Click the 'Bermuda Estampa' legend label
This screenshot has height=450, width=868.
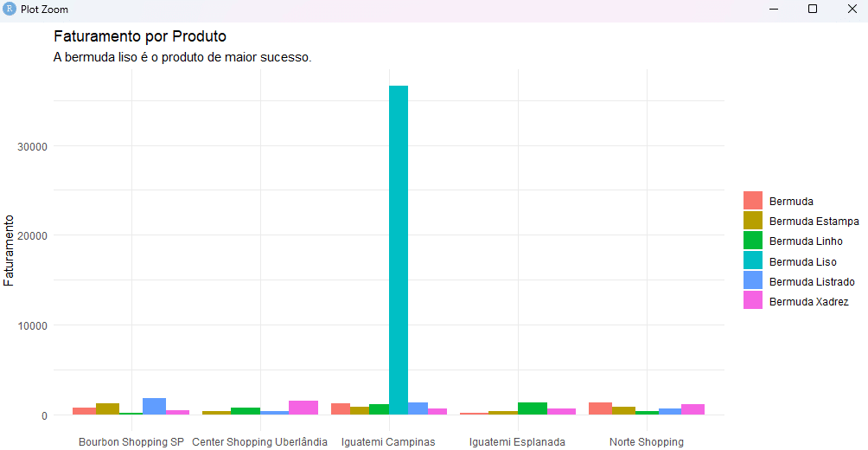point(814,222)
